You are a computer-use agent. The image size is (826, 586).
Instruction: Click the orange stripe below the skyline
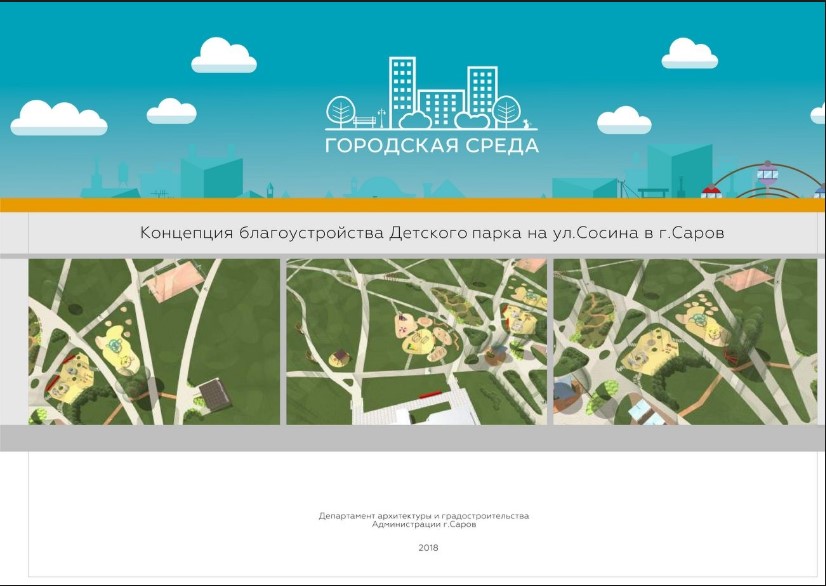pos(412,205)
